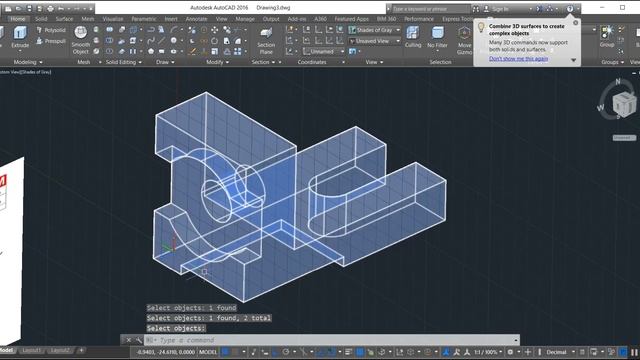Click the Autodesk Exchange Apps icon
640x360 pixels.
click(539, 8)
